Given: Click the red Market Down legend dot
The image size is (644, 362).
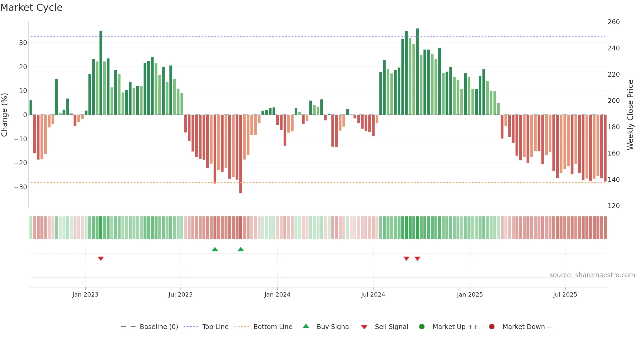Looking at the screenshot, I should point(492,327).
